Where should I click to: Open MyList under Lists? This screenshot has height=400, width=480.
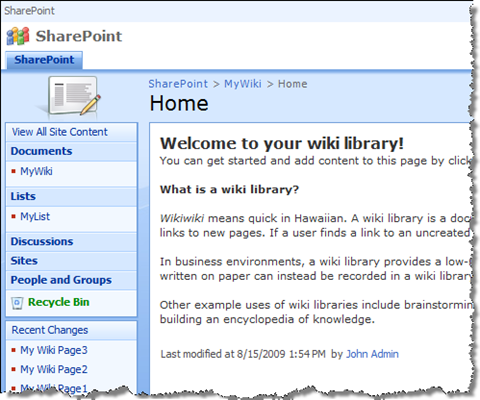tap(35, 216)
